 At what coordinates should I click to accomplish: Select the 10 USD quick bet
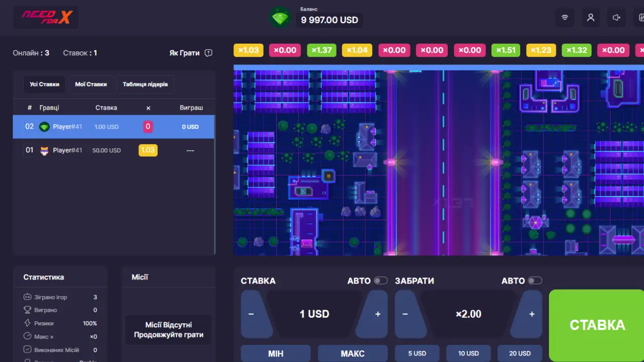[468, 353]
